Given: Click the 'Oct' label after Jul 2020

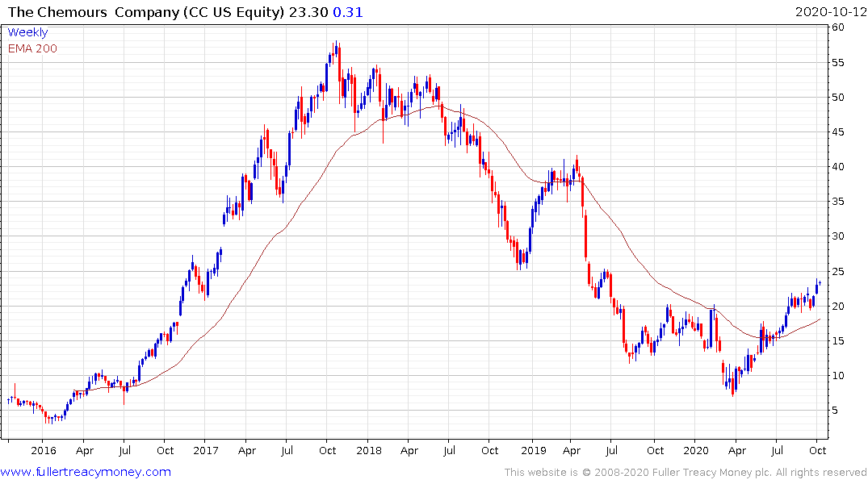Looking at the screenshot, I should click(x=818, y=450).
